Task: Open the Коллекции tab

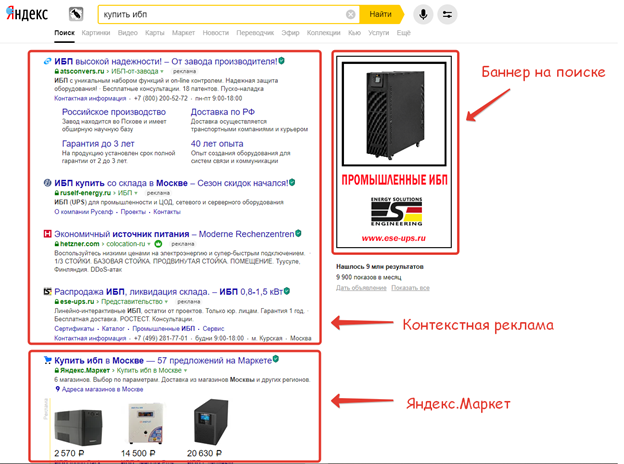Action: pyautogui.click(x=324, y=33)
